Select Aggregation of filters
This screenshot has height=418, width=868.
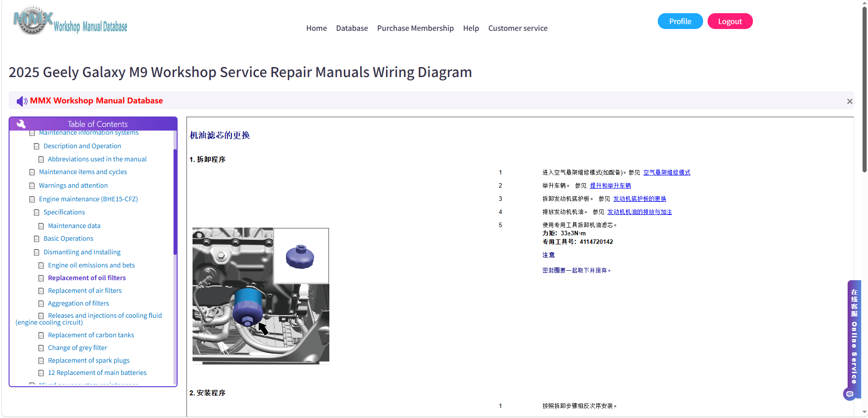[78, 303]
